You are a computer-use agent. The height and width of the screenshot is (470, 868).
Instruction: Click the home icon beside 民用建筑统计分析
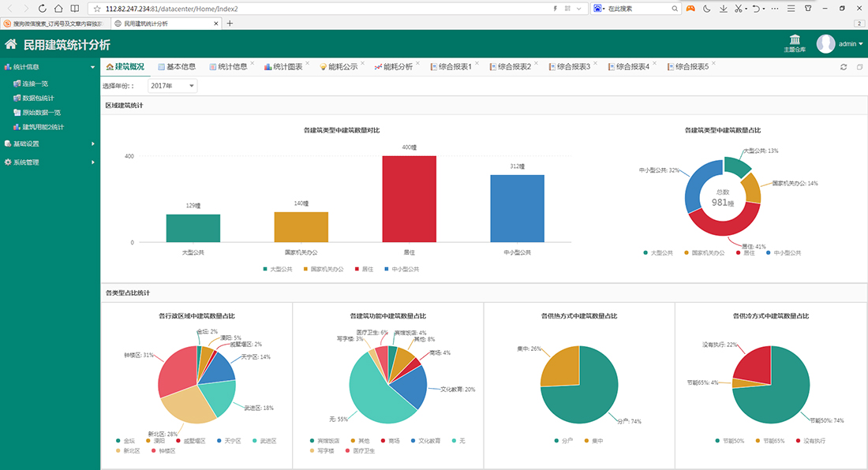coord(11,45)
